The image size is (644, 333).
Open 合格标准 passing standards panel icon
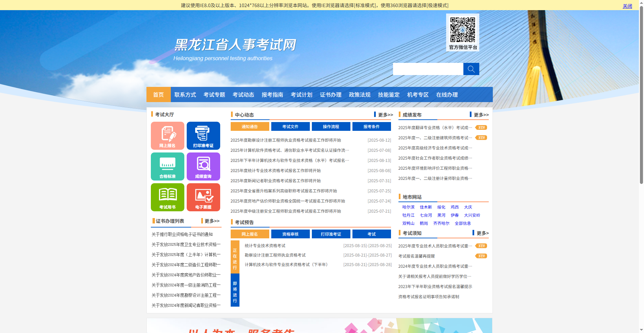click(x=167, y=166)
